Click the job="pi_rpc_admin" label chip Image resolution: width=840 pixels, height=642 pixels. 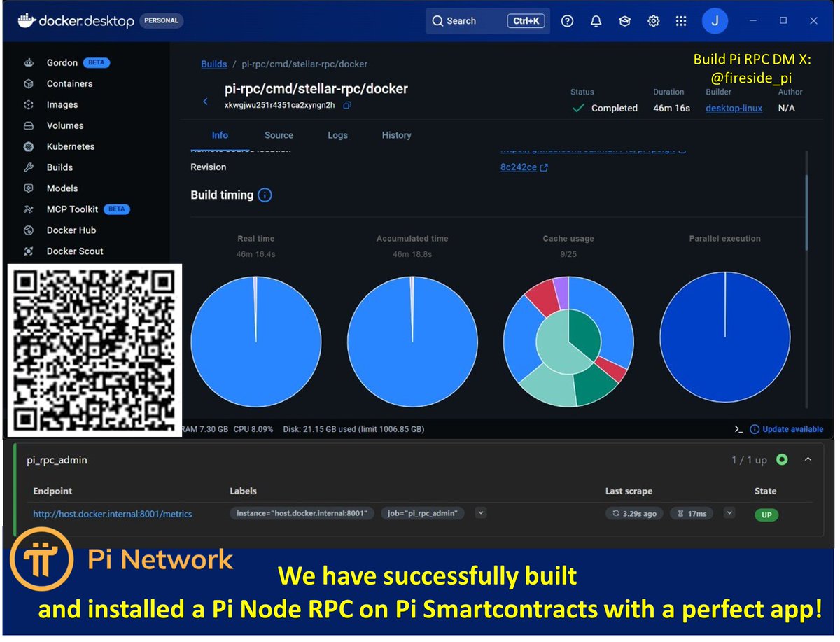pyautogui.click(x=424, y=513)
